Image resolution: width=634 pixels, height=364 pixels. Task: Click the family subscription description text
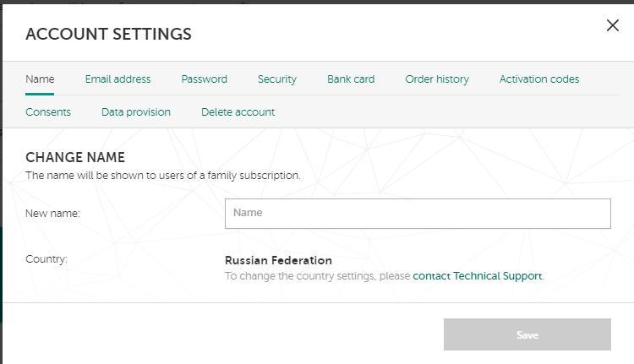point(162,176)
